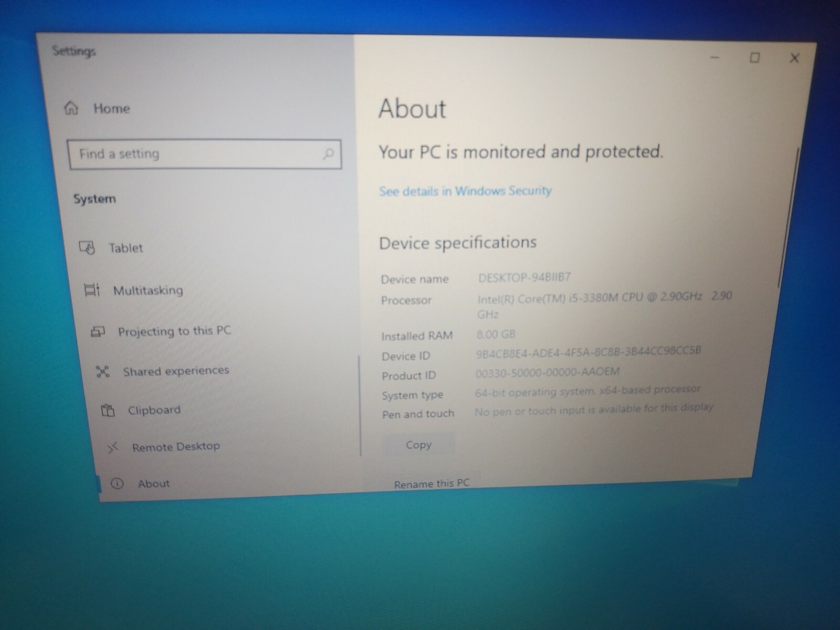
Task: Click the About page heading
Action: click(x=412, y=109)
